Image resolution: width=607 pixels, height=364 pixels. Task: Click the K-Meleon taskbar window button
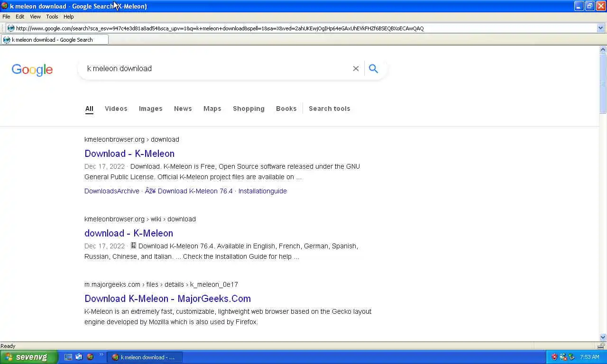click(145, 357)
